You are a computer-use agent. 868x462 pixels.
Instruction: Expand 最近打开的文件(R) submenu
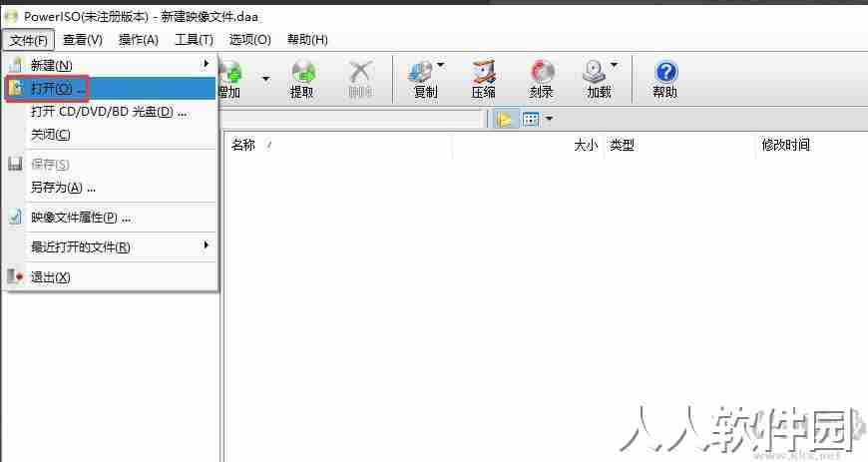point(111,247)
